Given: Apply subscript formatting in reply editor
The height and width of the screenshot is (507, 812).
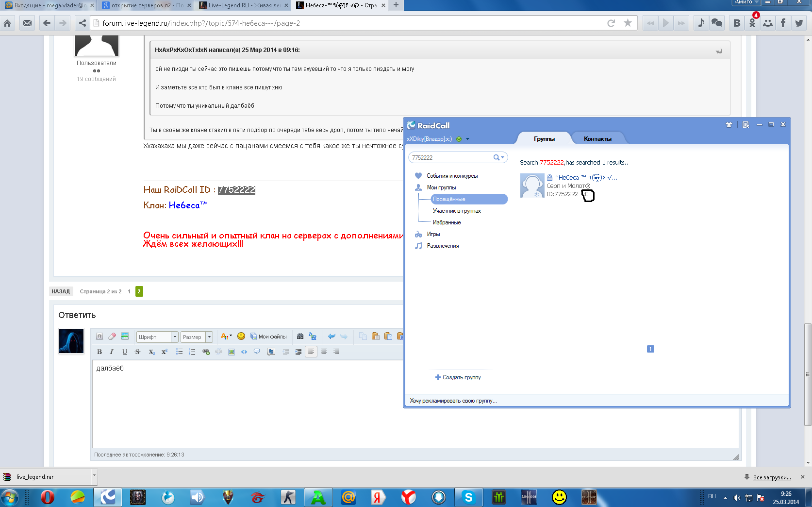Looking at the screenshot, I should 151,352.
